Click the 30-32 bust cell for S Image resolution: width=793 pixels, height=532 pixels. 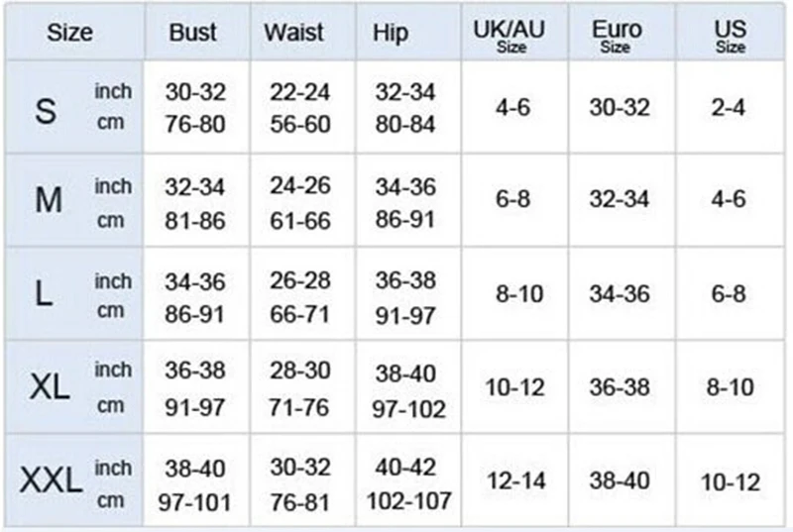pyautogui.click(x=195, y=92)
